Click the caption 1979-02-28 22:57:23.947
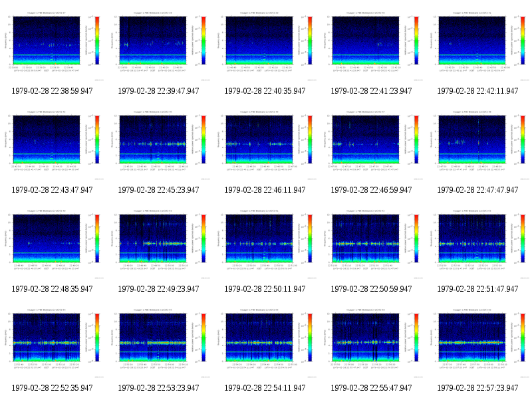 tap(477, 388)
